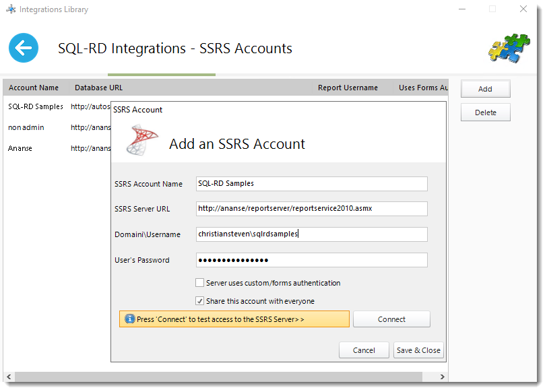Click the 'Add an SSRS Account' heading
The width and height of the screenshot is (547, 392).
(237, 143)
